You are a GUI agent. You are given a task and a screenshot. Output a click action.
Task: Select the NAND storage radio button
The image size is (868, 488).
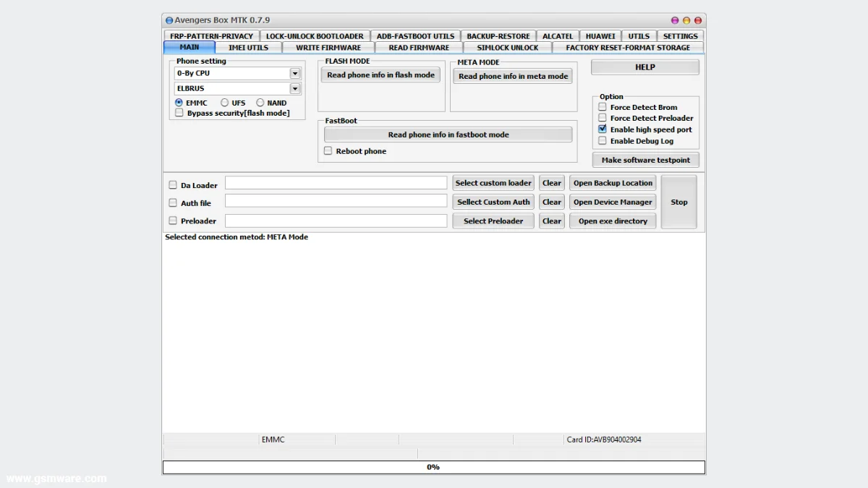(x=260, y=103)
